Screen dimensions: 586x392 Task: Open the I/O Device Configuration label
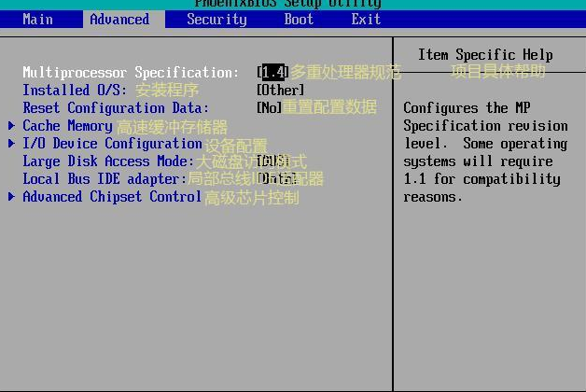pyautogui.click(x=112, y=144)
